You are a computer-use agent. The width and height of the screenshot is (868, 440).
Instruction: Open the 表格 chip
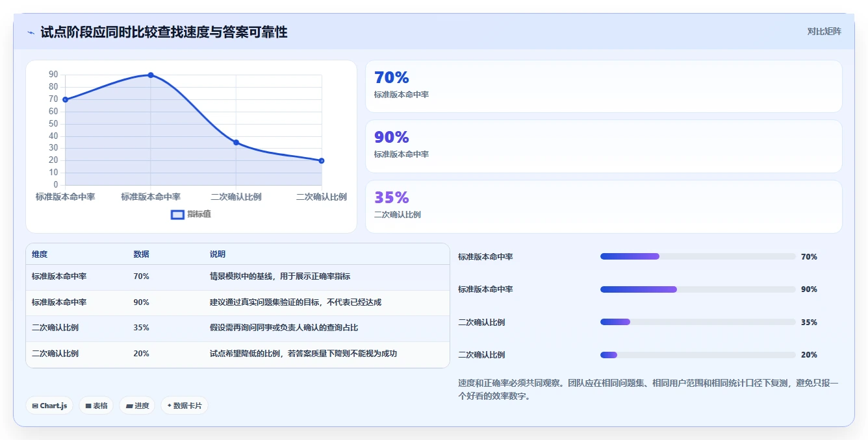coord(96,406)
